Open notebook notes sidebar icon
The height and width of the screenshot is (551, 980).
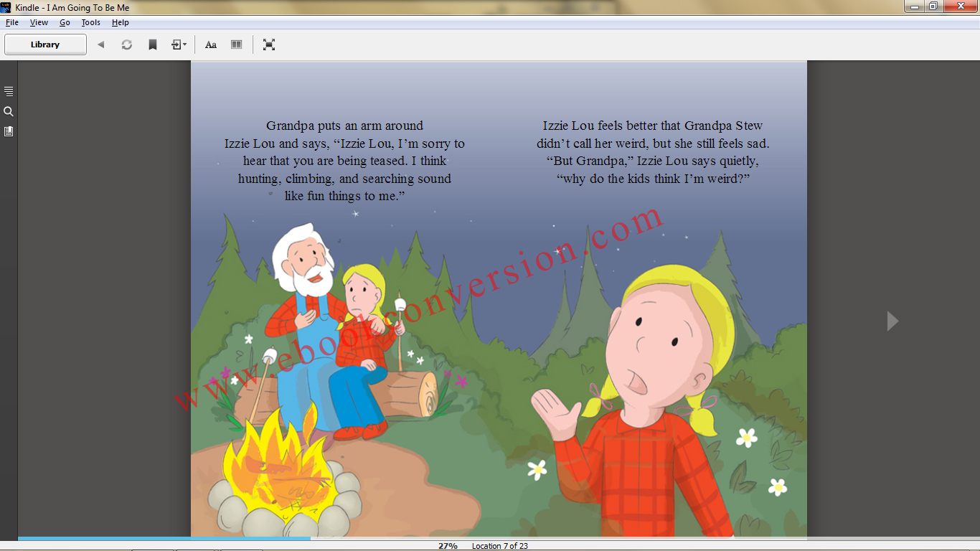[x=9, y=131]
